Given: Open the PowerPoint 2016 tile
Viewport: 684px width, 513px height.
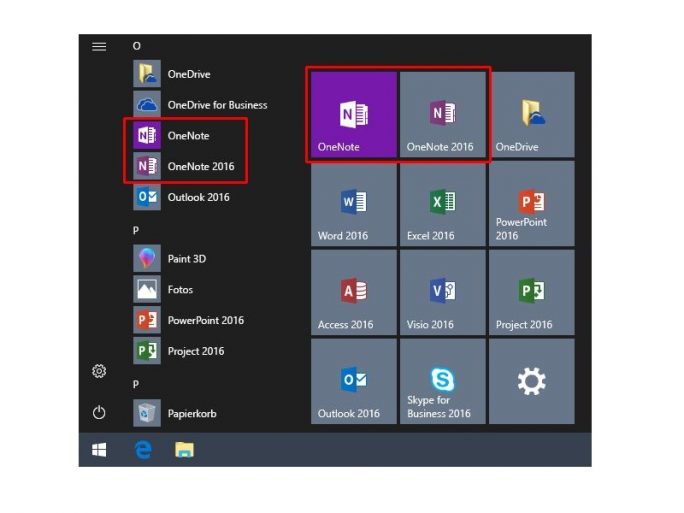Looking at the screenshot, I should click(x=532, y=203).
